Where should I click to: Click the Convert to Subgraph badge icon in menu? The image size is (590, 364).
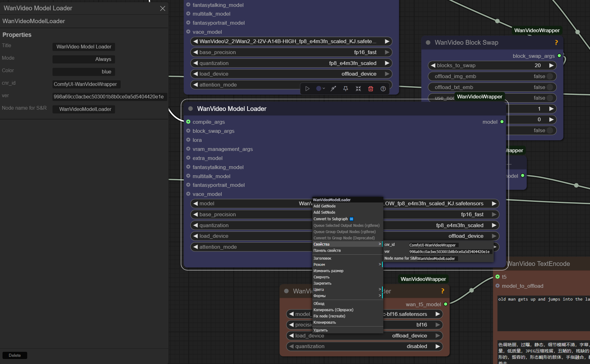pyautogui.click(x=351, y=219)
